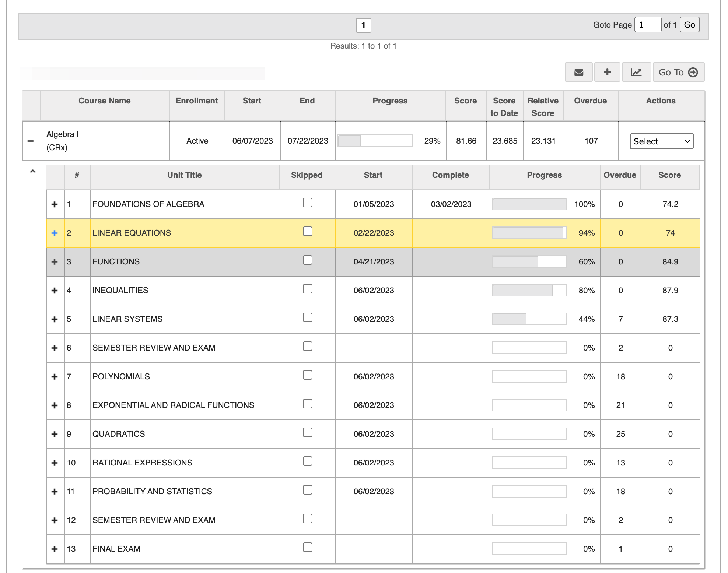The image size is (728, 573).
Task: Check Skipped for Polynomials
Action: pyautogui.click(x=308, y=375)
